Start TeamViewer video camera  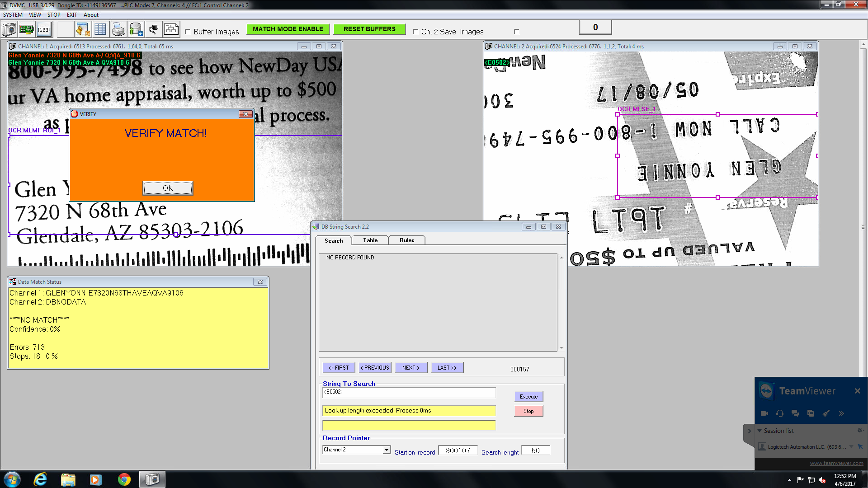click(764, 413)
